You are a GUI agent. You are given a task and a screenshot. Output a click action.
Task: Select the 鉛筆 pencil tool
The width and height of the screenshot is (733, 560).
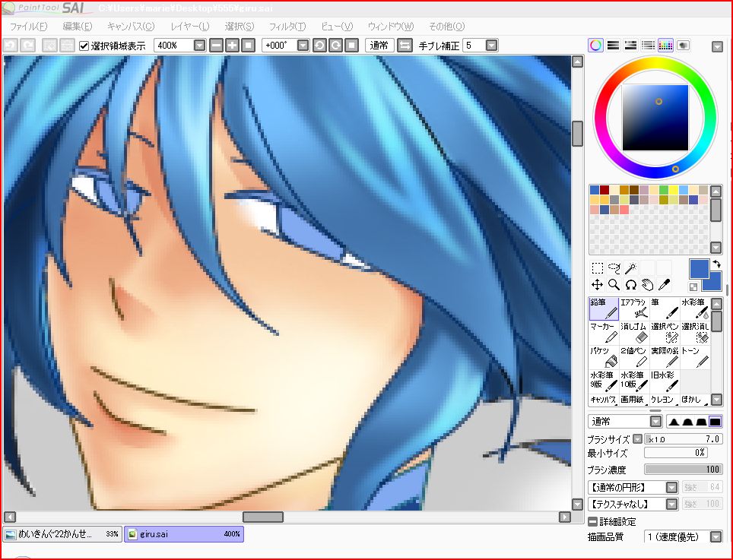(x=604, y=308)
